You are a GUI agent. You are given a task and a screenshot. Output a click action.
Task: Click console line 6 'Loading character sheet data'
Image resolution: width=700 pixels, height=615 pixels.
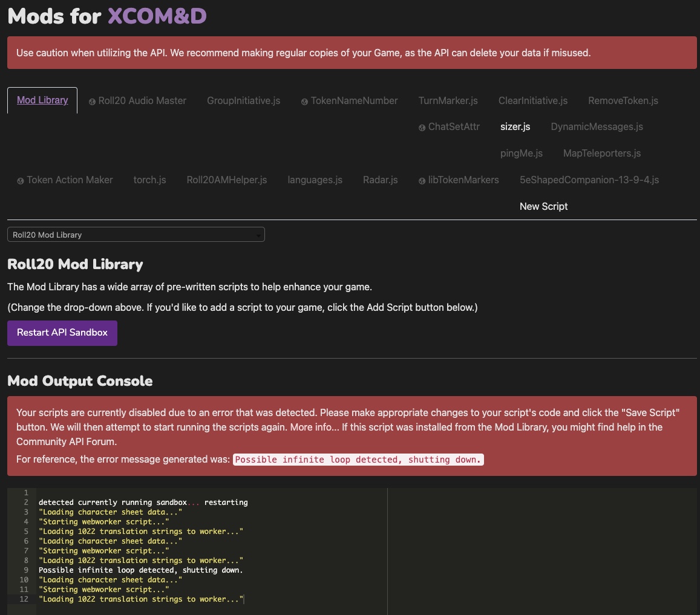(x=110, y=541)
